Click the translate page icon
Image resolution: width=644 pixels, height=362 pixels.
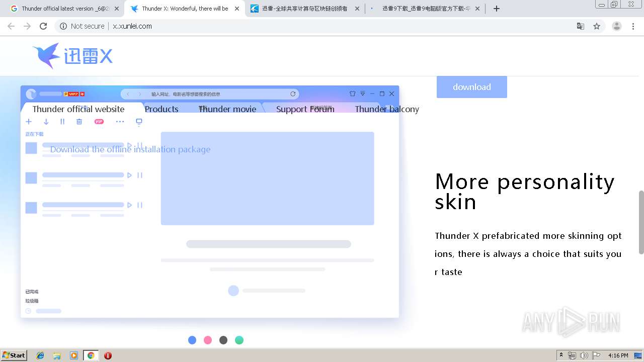[581, 26]
